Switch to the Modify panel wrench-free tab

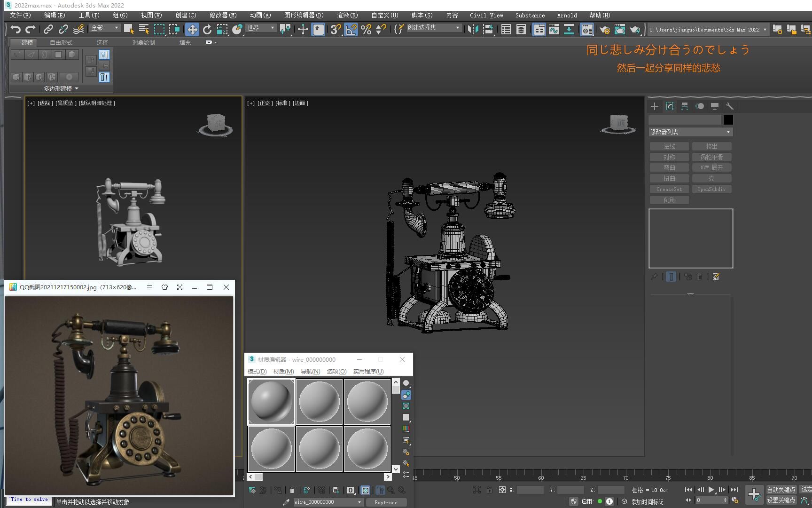670,106
